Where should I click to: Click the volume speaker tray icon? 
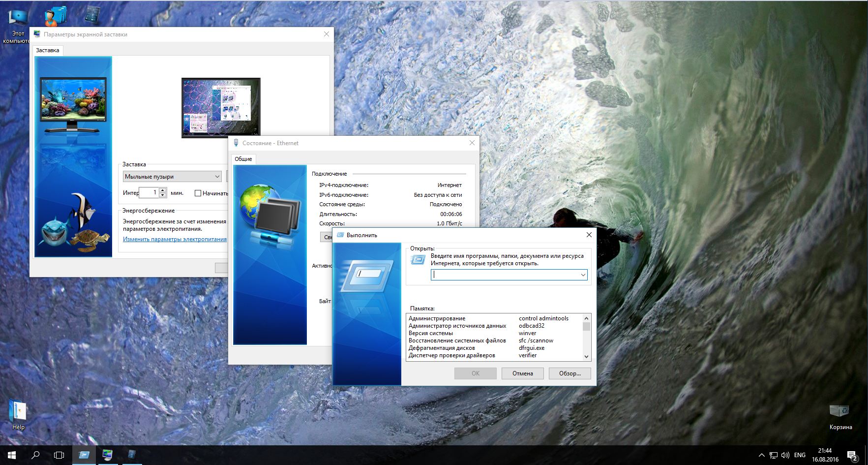click(785, 455)
